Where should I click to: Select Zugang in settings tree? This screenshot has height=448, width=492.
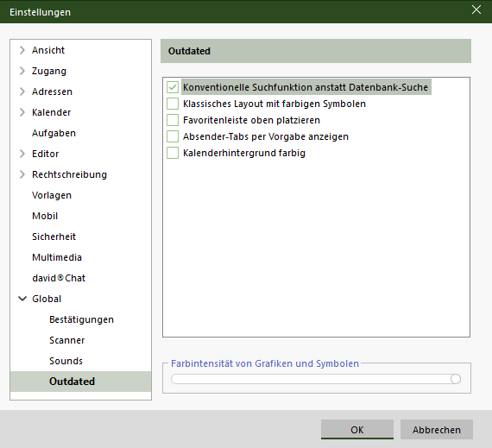[x=49, y=71]
